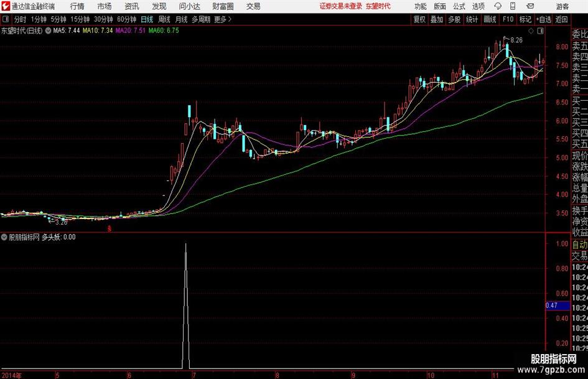The height and width of the screenshot is (379, 588).
Task: Expand the indicator dropdown beside 东望时代(日线)
Action: (x=48, y=30)
